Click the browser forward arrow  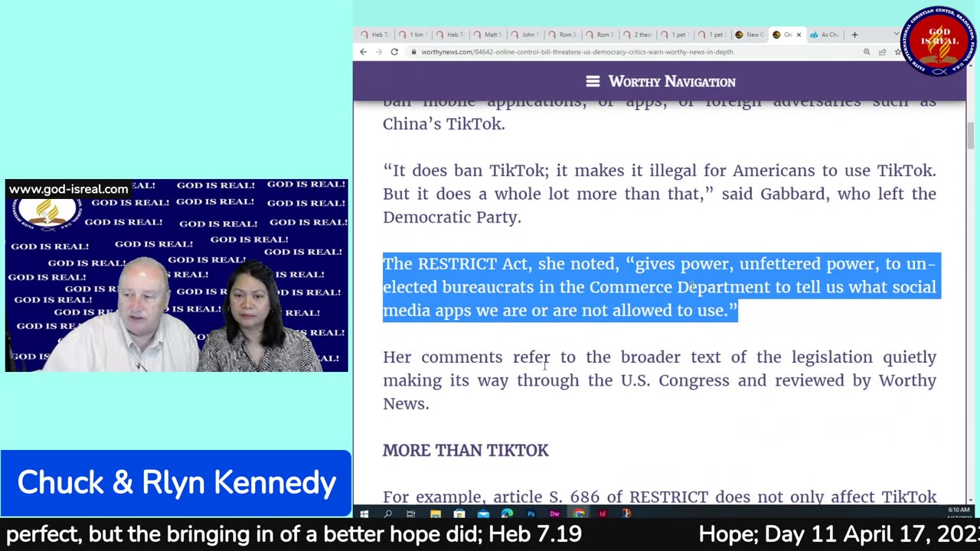pyautogui.click(x=378, y=52)
